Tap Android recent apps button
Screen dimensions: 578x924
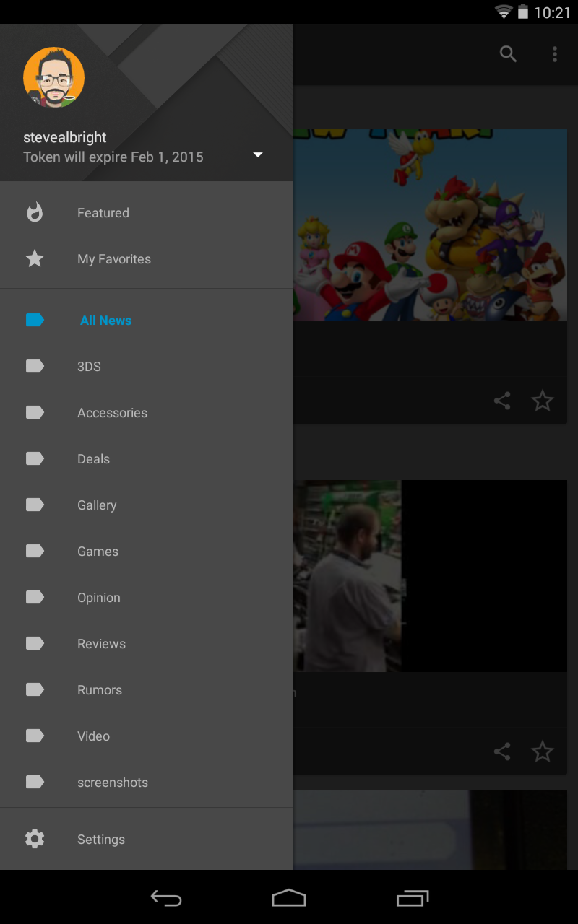point(413,898)
